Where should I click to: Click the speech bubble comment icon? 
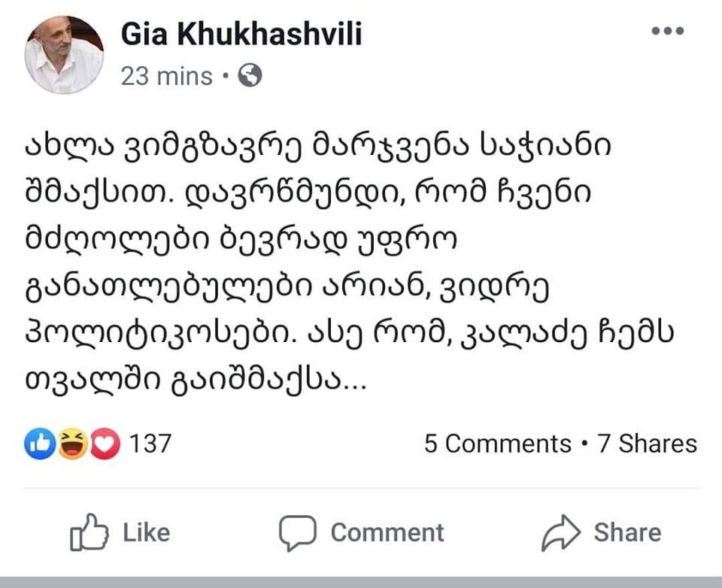point(296,532)
